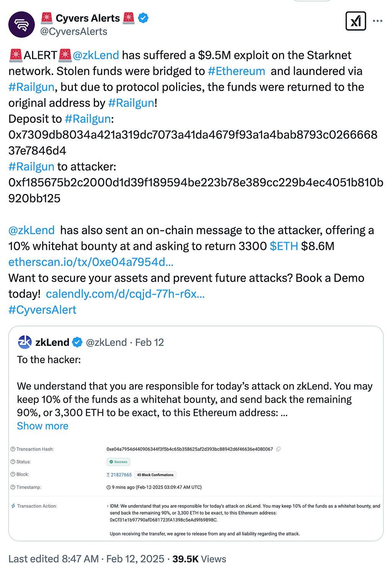Screen dimensions: 392x569
Task: Open the @zkLend mention in first line
Action: [x=96, y=55]
